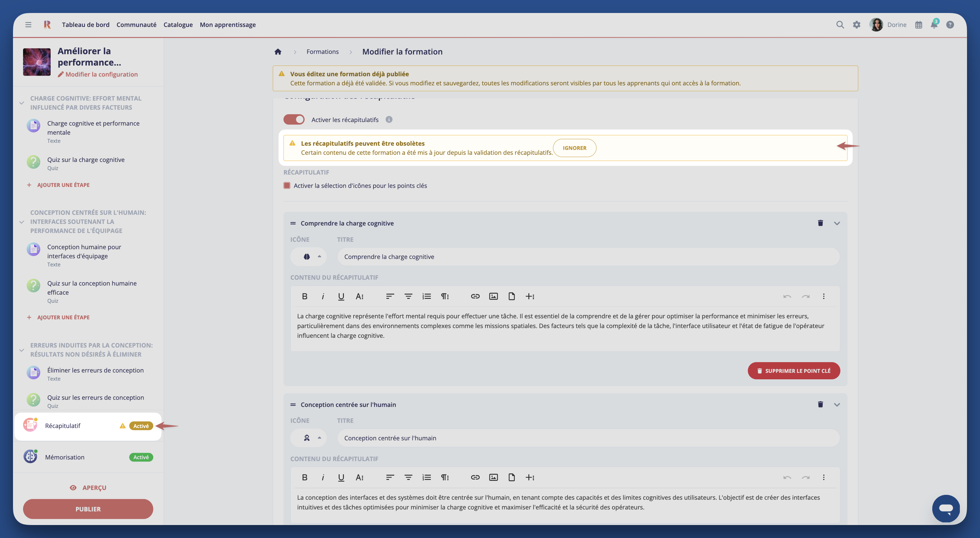Click insert image icon in first editor
This screenshot has width=980, height=538.
(493, 296)
